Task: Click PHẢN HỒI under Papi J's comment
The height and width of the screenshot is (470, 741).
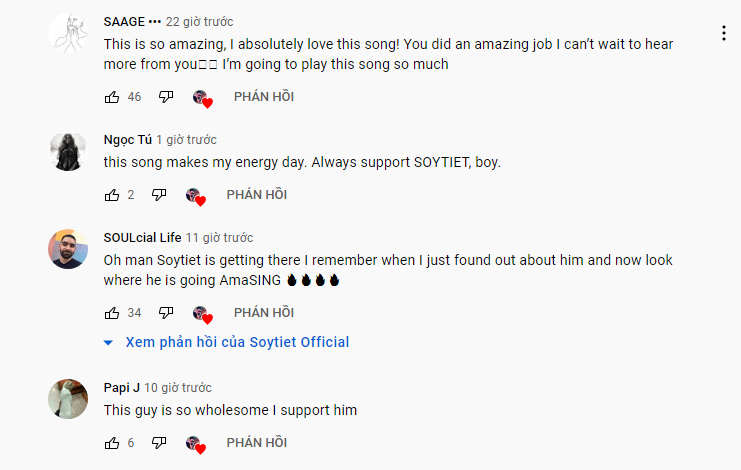Action: pos(257,443)
